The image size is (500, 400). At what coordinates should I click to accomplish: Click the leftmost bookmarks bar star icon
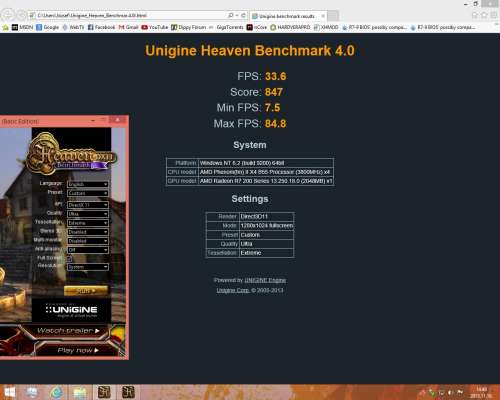(5, 27)
